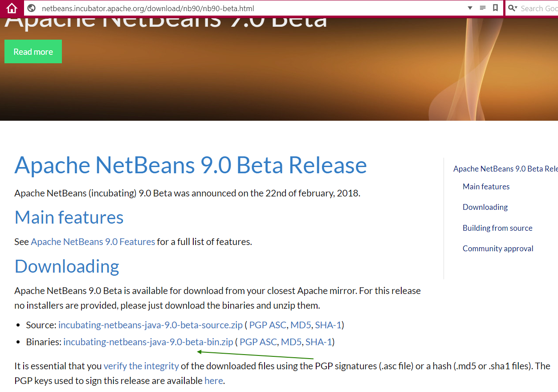Click the Main features section heading
The width and height of the screenshot is (558, 392).
(69, 217)
